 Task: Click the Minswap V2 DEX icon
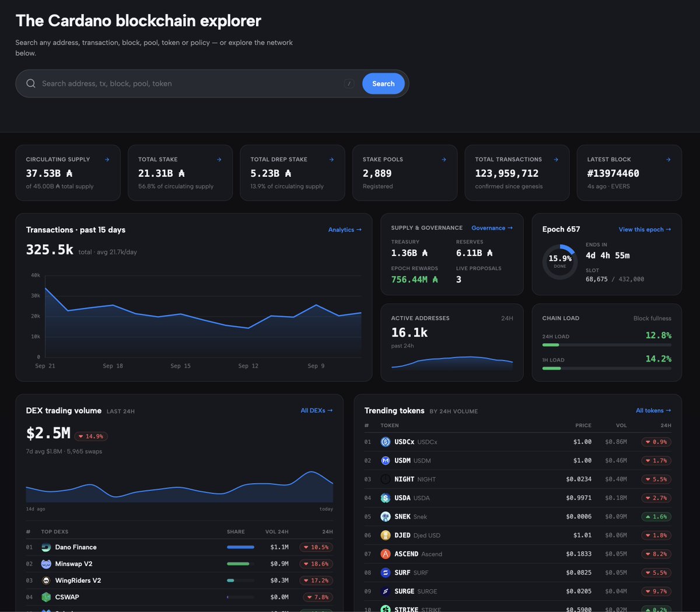point(46,564)
